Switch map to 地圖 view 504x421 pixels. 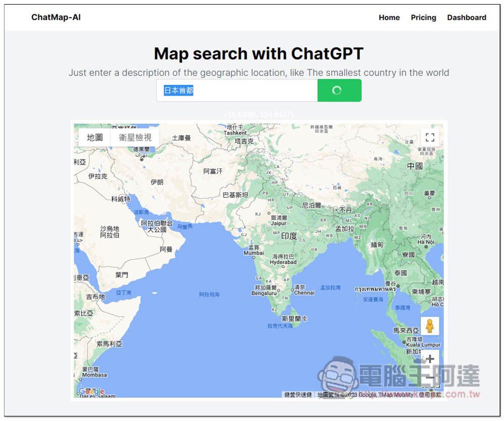[95, 138]
